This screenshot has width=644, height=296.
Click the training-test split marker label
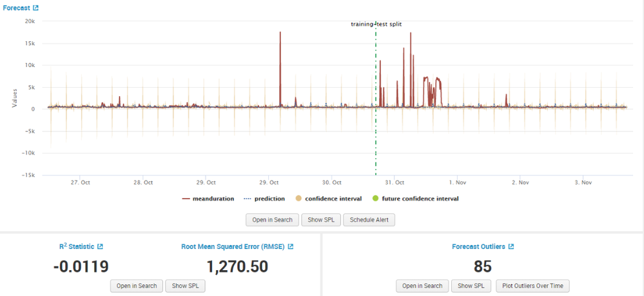[x=376, y=25]
